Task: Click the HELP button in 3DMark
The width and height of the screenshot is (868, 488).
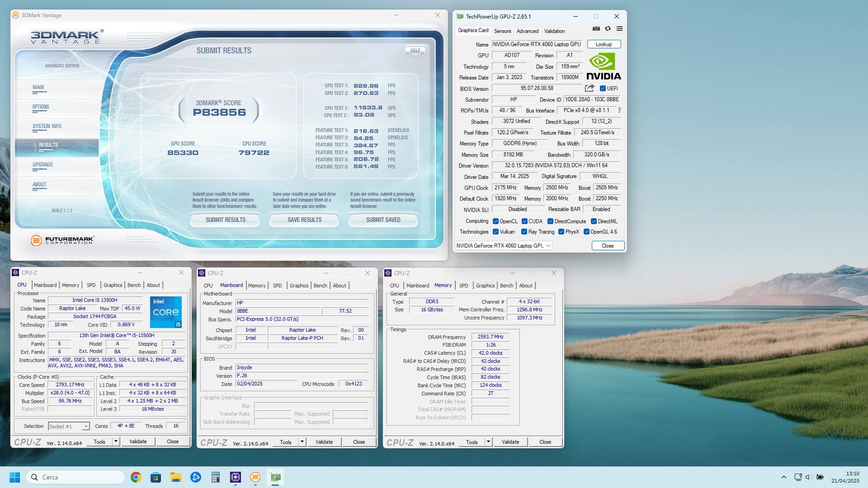Action: (x=415, y=51)
